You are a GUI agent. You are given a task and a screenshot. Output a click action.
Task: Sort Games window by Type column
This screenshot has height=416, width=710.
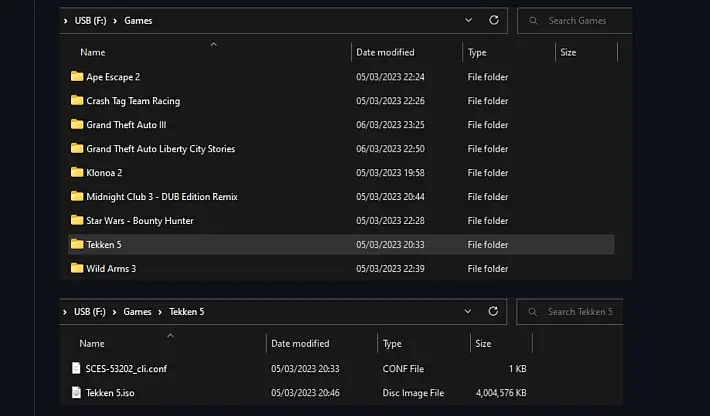click(477, 52)
